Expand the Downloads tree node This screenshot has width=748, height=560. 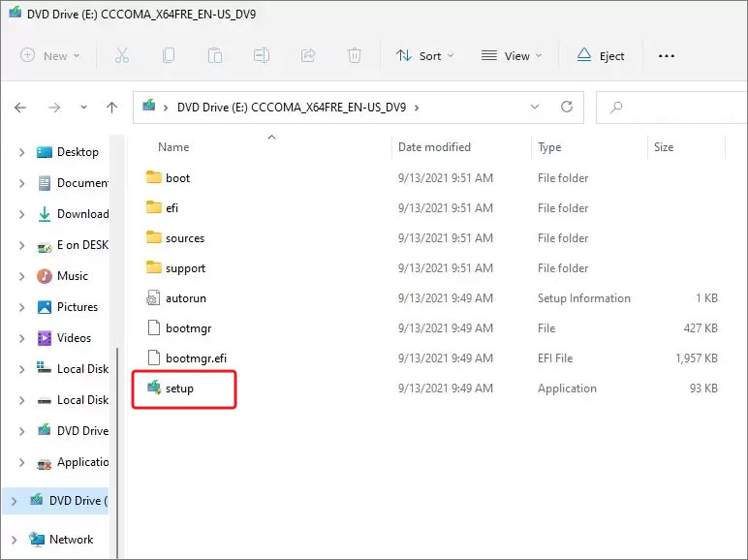click(x=21, y=214)
